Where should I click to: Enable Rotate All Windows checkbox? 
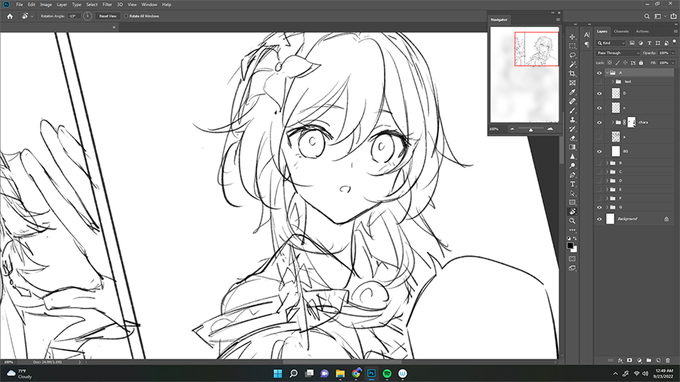(x=126, y=16)
